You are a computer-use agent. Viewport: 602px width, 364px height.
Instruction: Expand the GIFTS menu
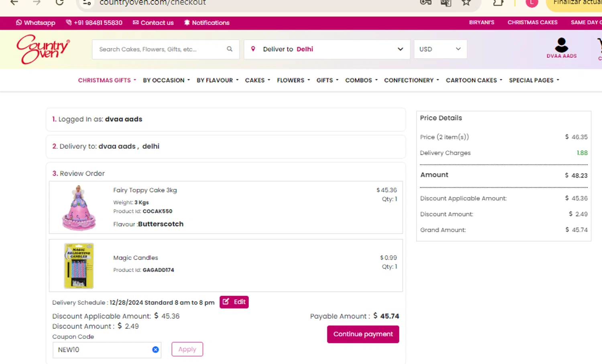click(327, 80)
